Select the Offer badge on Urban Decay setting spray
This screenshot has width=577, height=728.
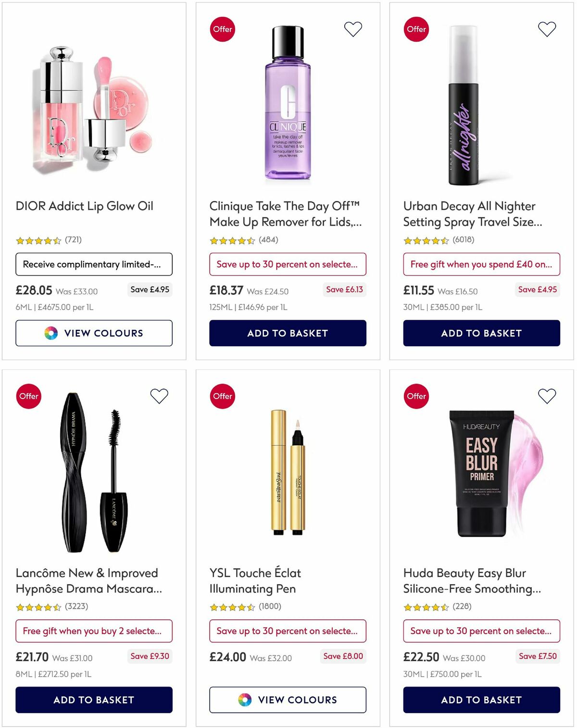(416, 29)
